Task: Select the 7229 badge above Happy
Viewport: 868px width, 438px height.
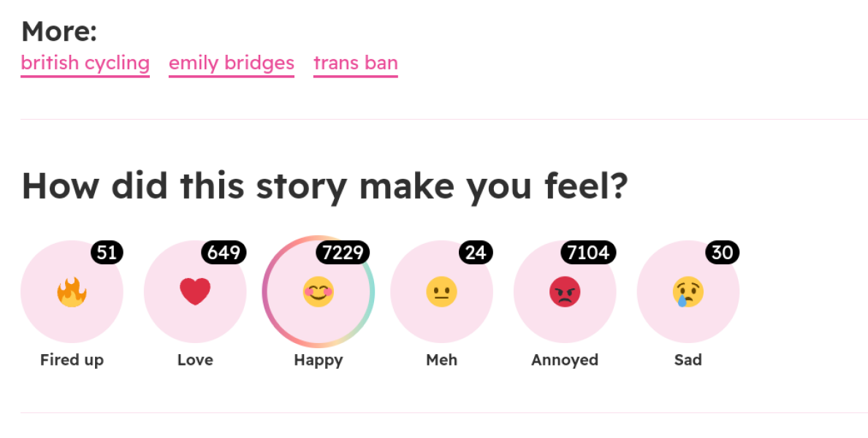Action: click(343, 253)
